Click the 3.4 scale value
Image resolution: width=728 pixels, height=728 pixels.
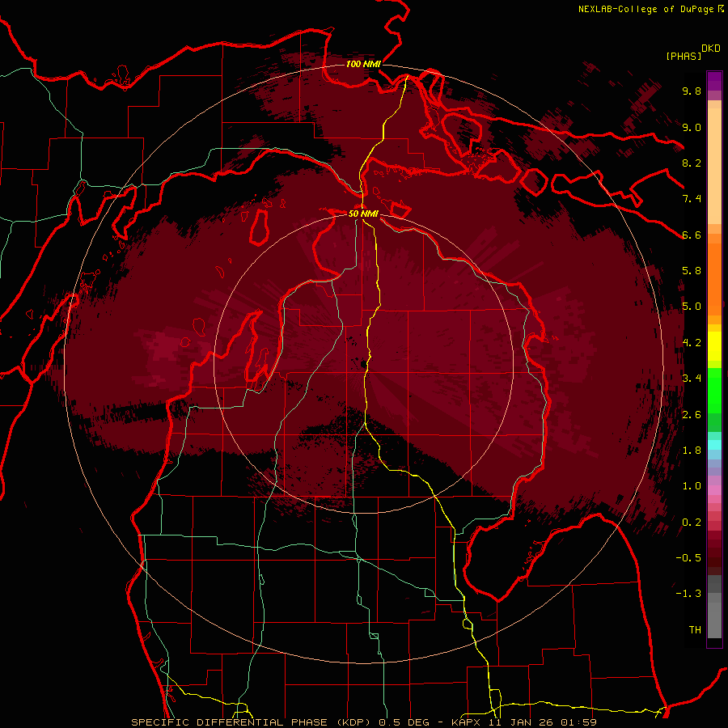coord(692,379)
